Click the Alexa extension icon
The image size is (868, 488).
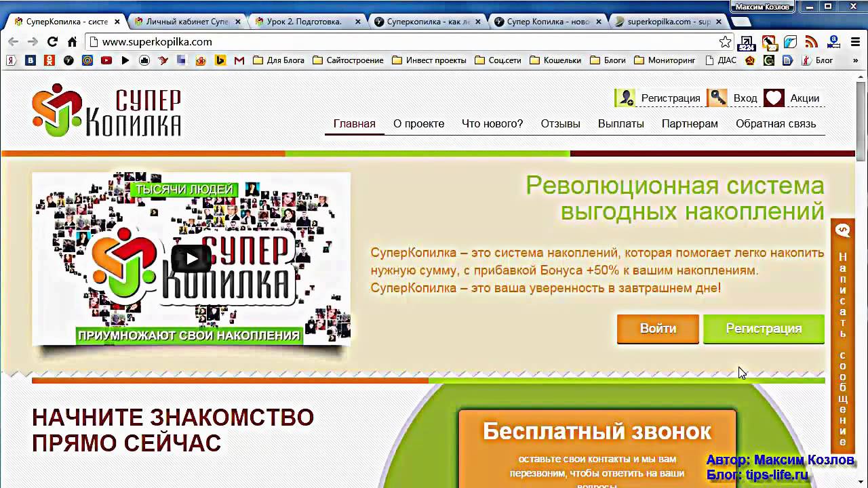pyautogui.click(x=833, y=42)
